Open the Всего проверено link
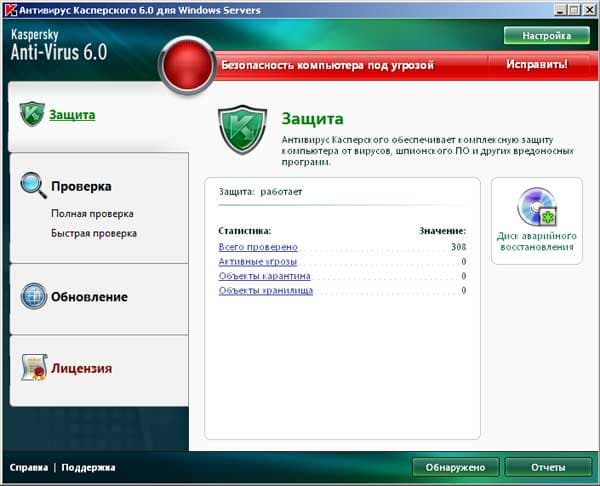This screenshot has width=600, height=486. pos(258,247)
